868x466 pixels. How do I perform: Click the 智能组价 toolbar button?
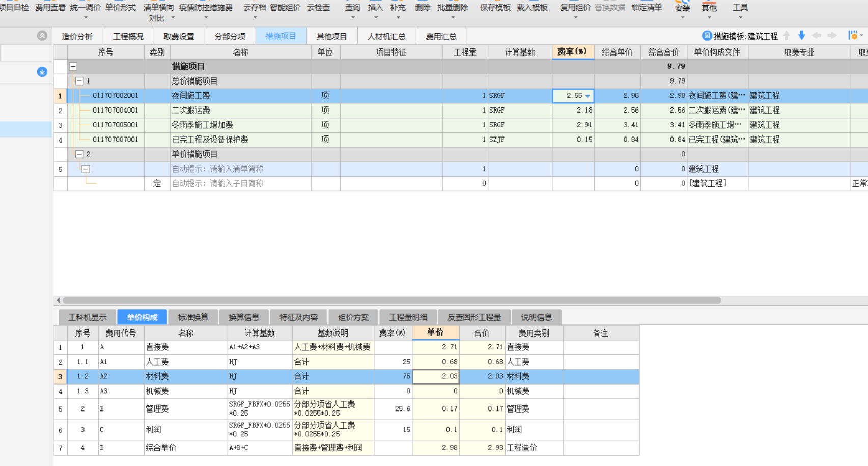285,8
